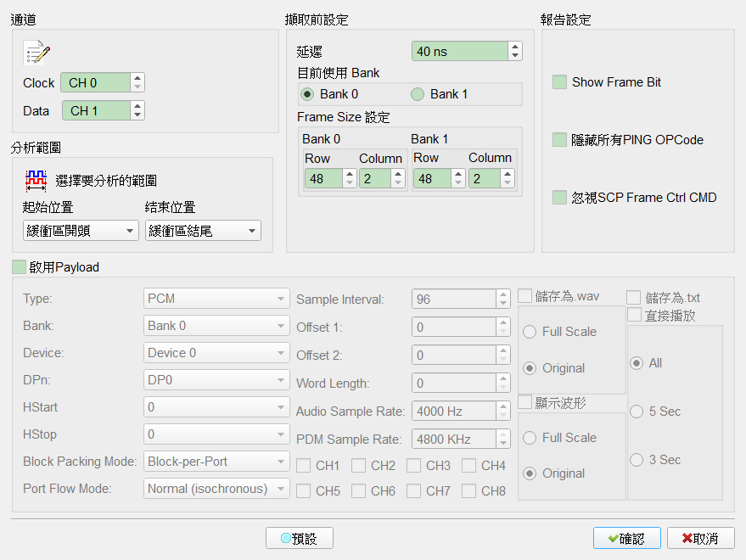Increase the PDM Sample Rate spinner
746x560 pixels.
click(x=503, y=435)
